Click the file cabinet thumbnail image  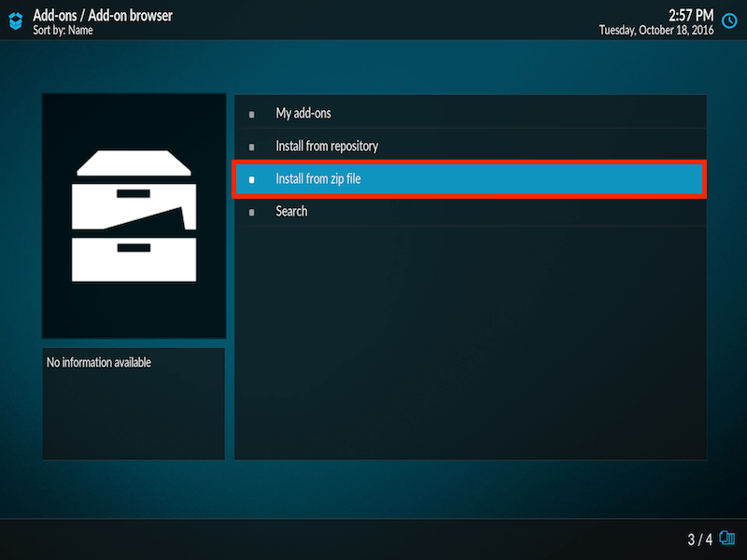coord(134,216)
